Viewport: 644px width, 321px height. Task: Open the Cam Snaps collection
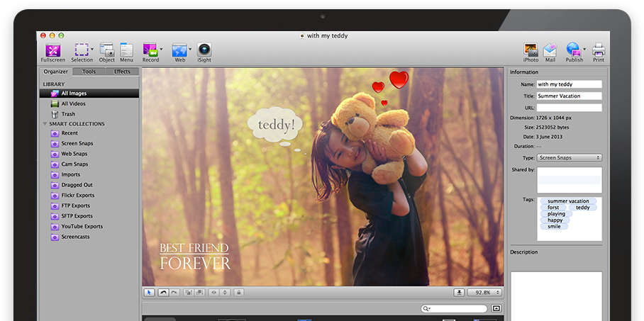tap(89, 164)
